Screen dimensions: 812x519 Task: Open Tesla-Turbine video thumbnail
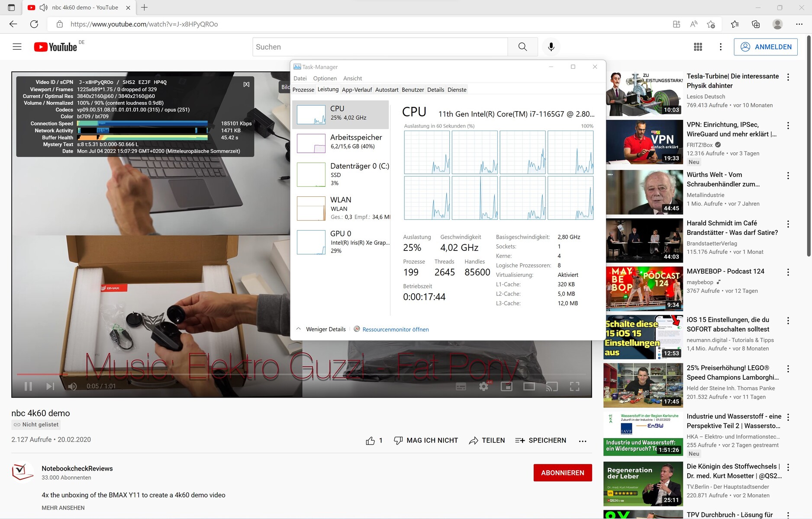pyautogui.click(x=644, y=94)
